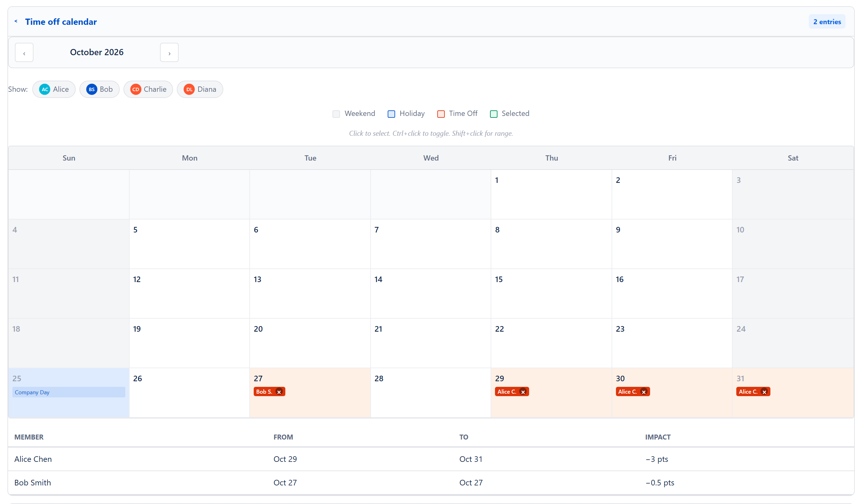Click the Time off calendar title
856x504 pixels.
(x=61, y=22)
